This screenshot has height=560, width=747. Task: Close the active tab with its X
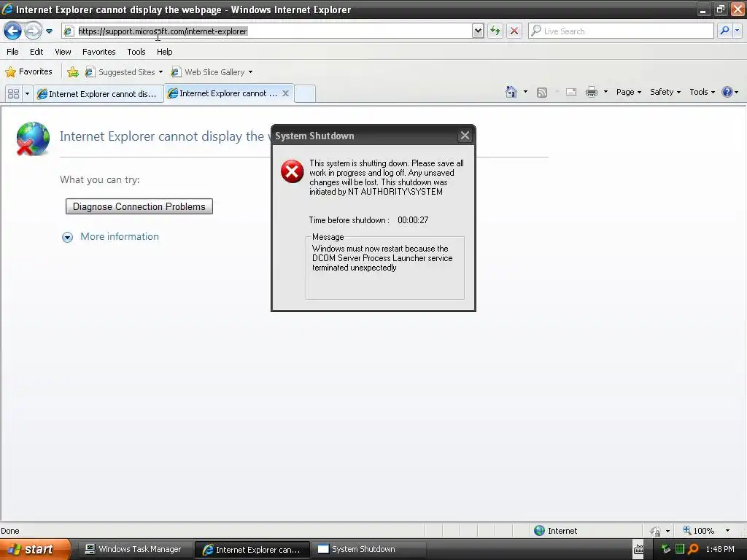(285, 93)
